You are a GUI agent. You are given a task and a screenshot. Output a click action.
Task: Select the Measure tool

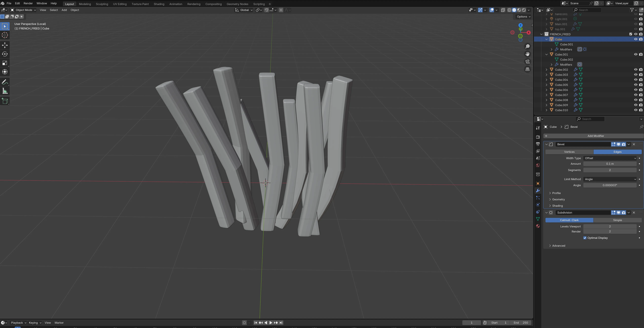point(5,91)
